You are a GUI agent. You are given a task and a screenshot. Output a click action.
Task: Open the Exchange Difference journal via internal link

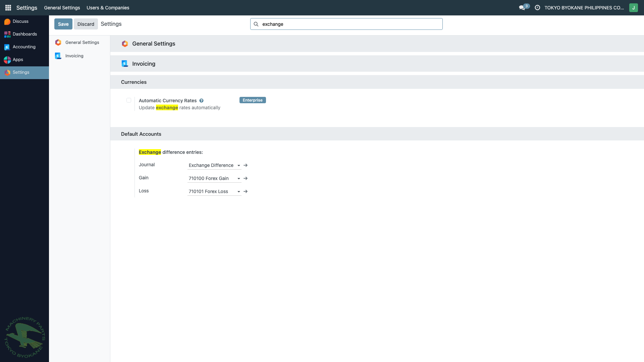pyautogui.click(x=246, y=165)
